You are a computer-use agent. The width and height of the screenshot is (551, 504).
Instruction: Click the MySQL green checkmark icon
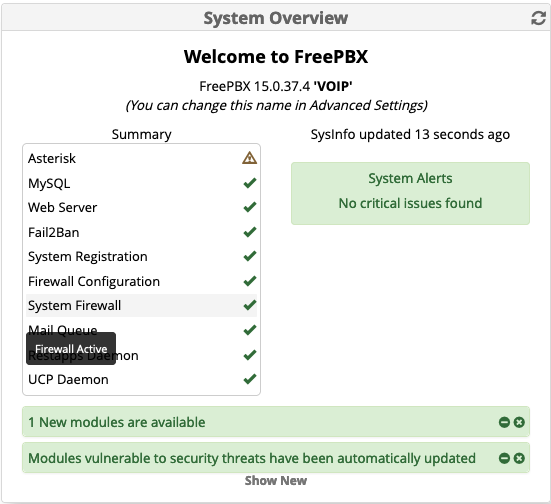(x=249, y=183)
